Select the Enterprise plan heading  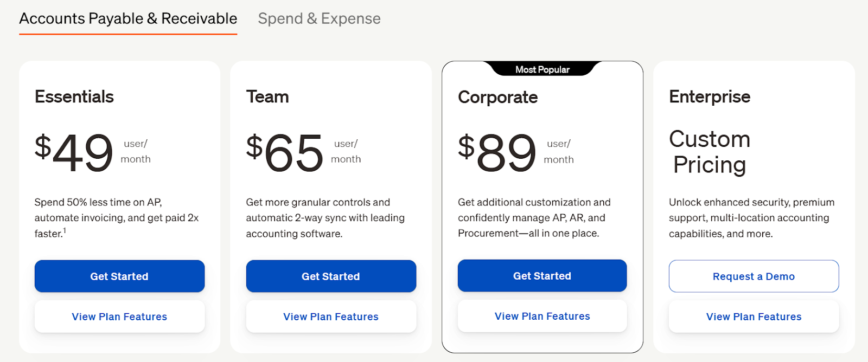[710, 97]
